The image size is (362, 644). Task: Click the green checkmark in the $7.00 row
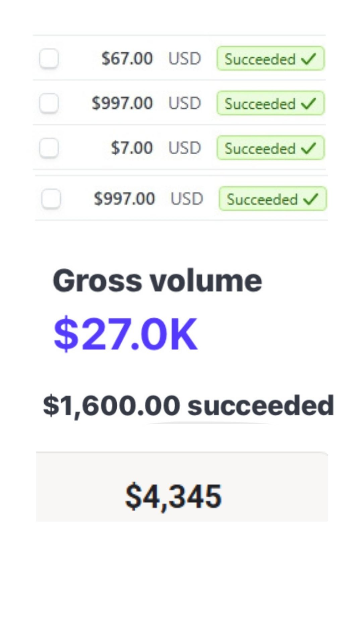tap(308, 148)
